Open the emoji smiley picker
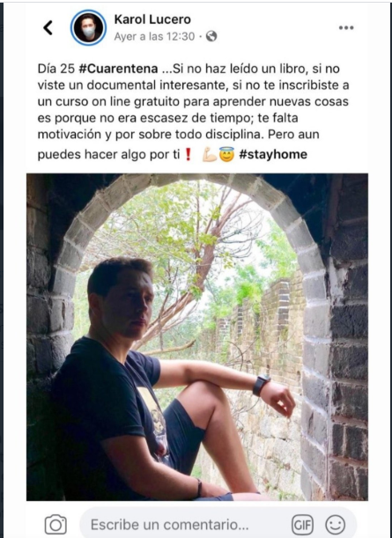 pyautogui.click(x=335, y=525)
